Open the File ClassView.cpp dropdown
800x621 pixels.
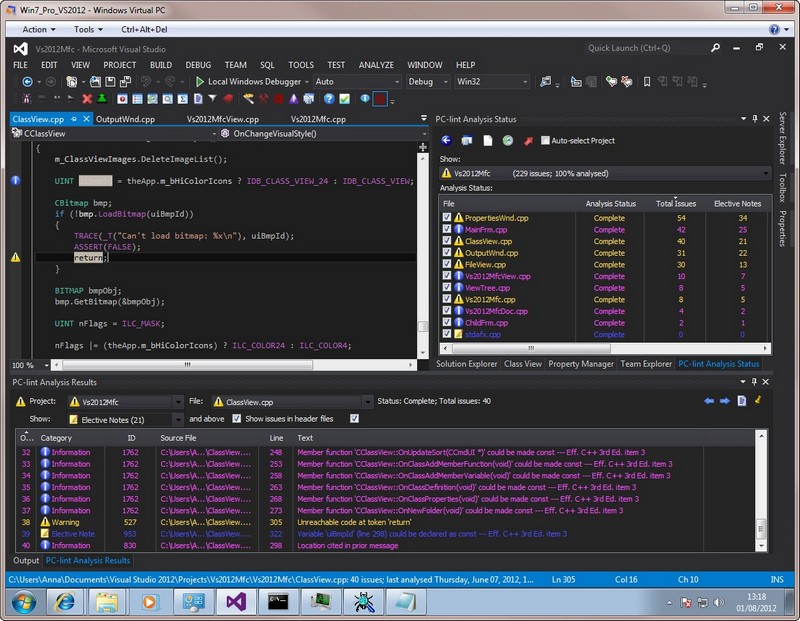click(x=292, y=402)
